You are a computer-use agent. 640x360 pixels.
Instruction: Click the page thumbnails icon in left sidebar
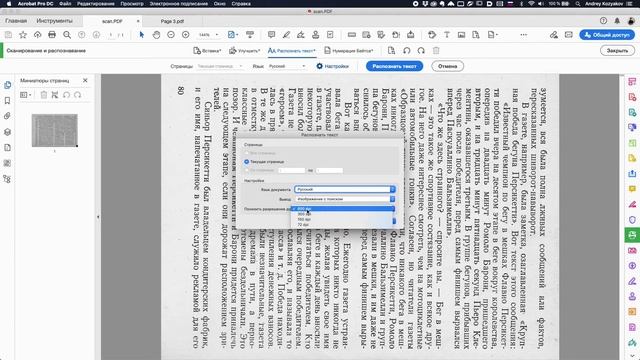(7, 85)
